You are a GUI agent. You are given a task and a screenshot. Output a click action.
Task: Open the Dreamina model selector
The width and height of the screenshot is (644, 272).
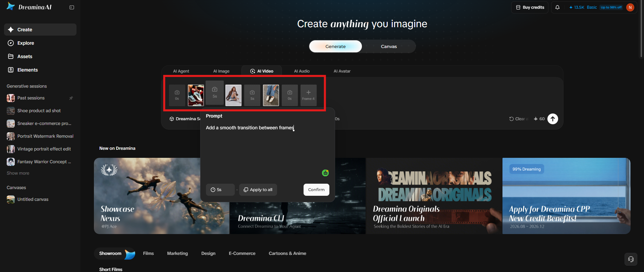(185, 119)
